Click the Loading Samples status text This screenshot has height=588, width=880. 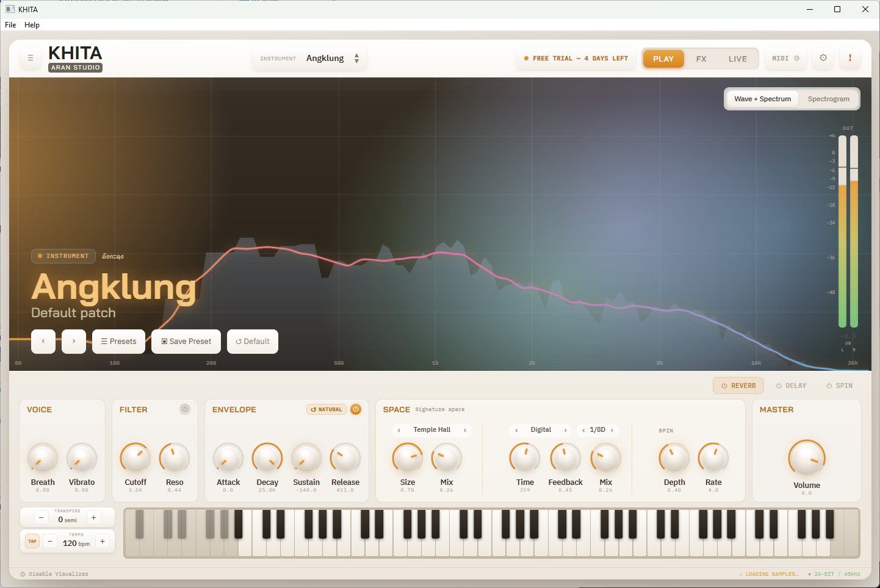tap(768, 574)
